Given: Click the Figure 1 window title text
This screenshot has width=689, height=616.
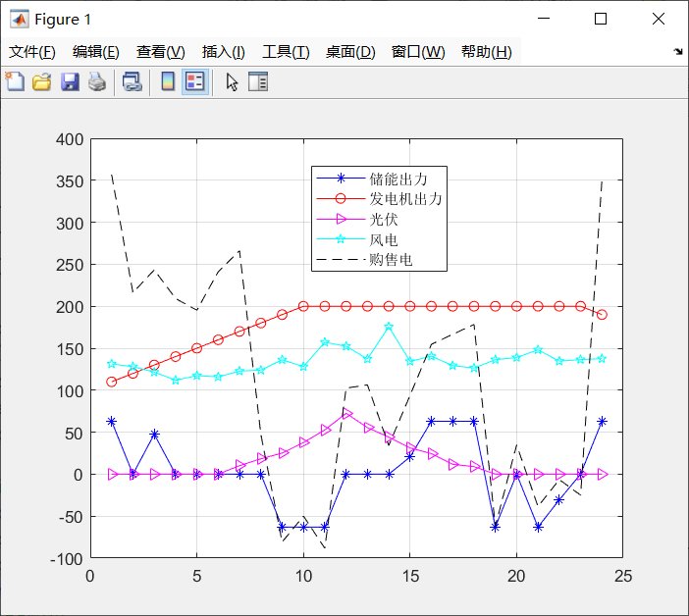Looking at the screenshot, I should 63,20.
